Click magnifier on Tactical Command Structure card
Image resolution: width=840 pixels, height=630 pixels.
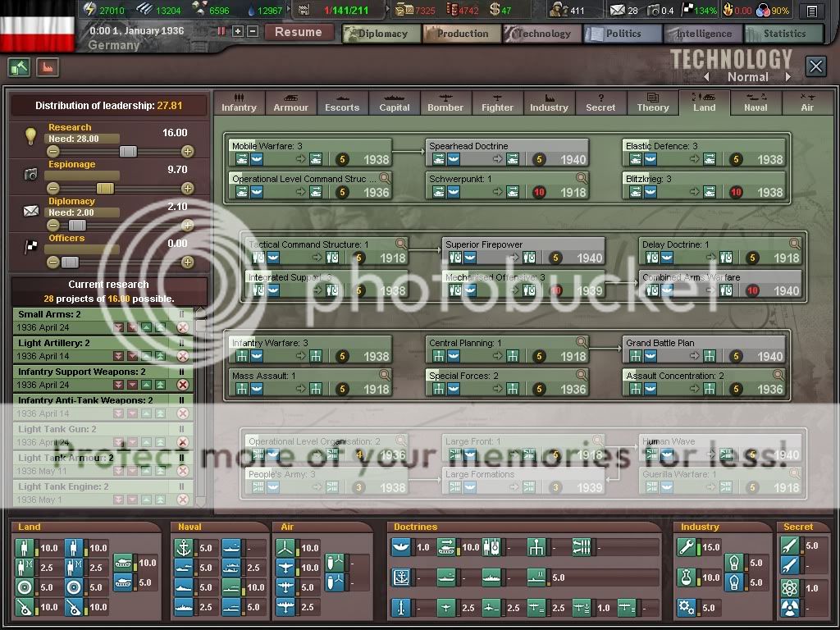click(400, 244)
